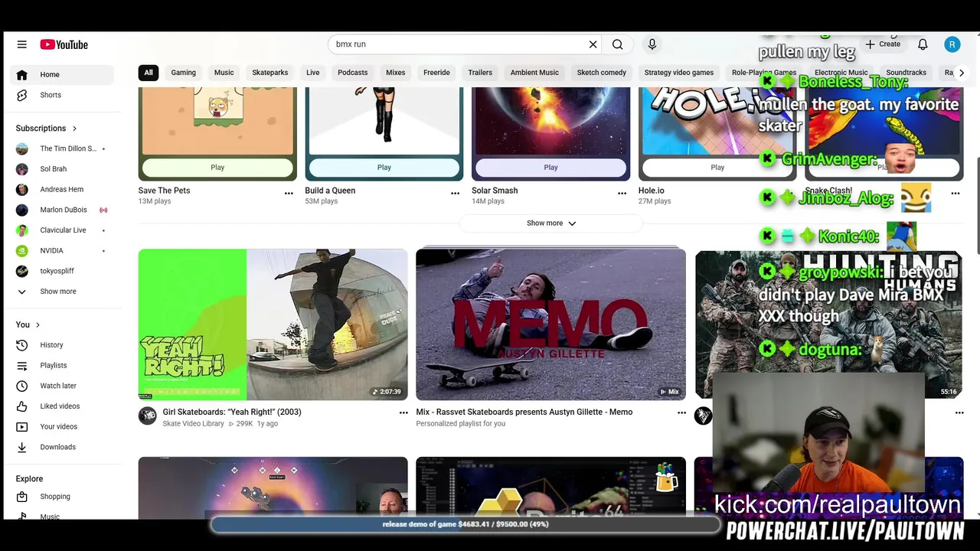
Task: Open the account avatar menu
Action: 952,44
